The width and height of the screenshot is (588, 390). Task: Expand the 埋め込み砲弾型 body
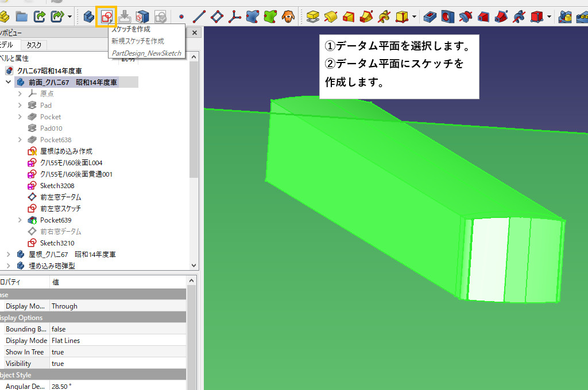click(x=8, y=266)
